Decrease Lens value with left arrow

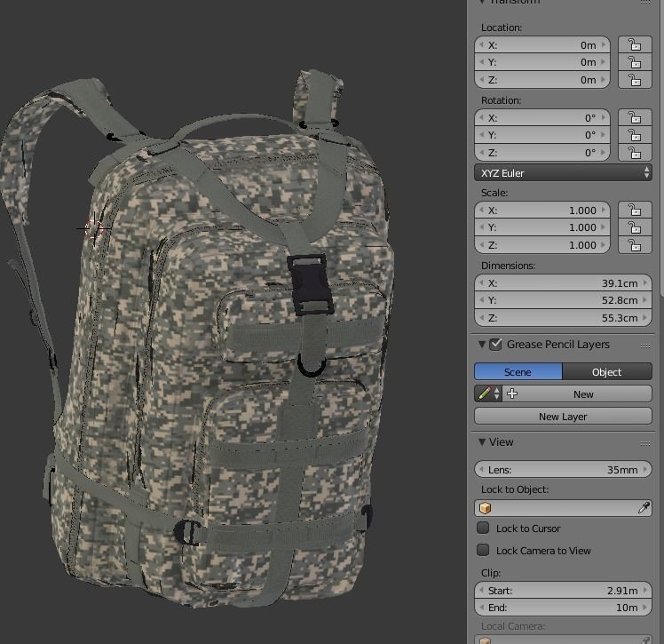(x=481, y=469)
